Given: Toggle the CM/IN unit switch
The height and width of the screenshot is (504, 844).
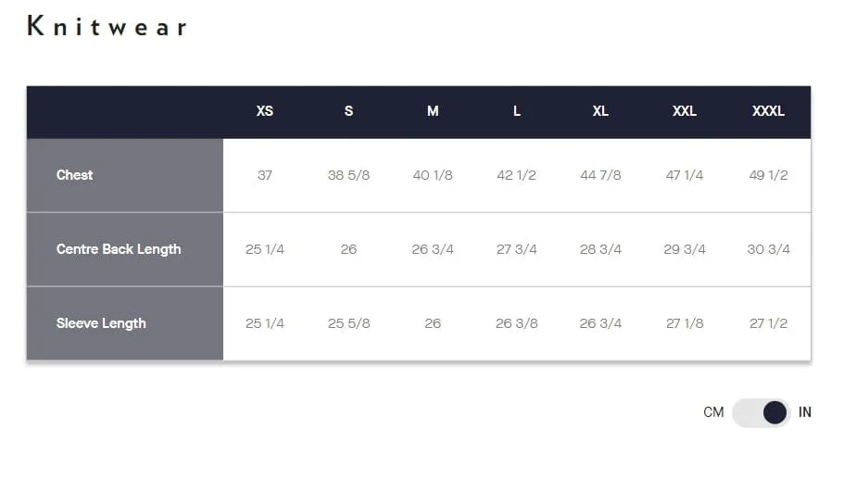Looking at the screenshot, I should point(761,412).
